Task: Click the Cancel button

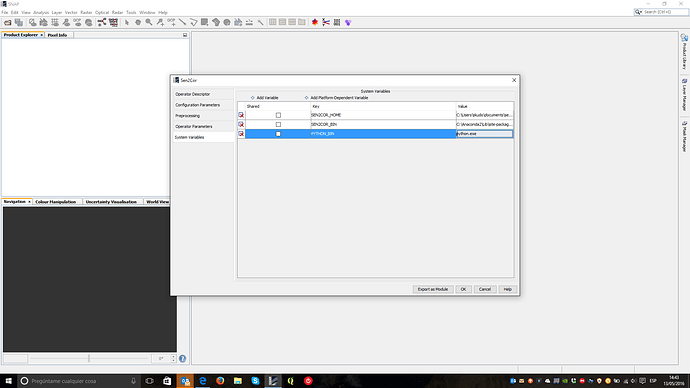Action: pyautogui.click(x=484, y=289)
